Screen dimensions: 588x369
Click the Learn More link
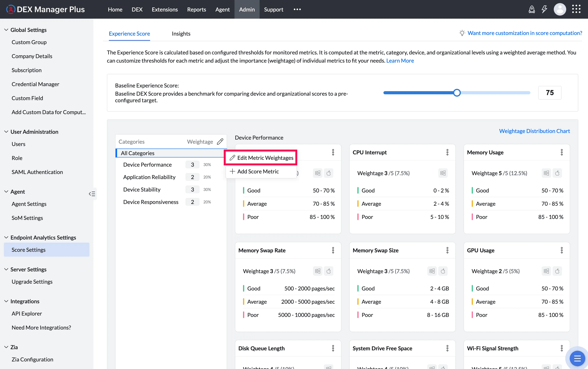tap(400, 60)
